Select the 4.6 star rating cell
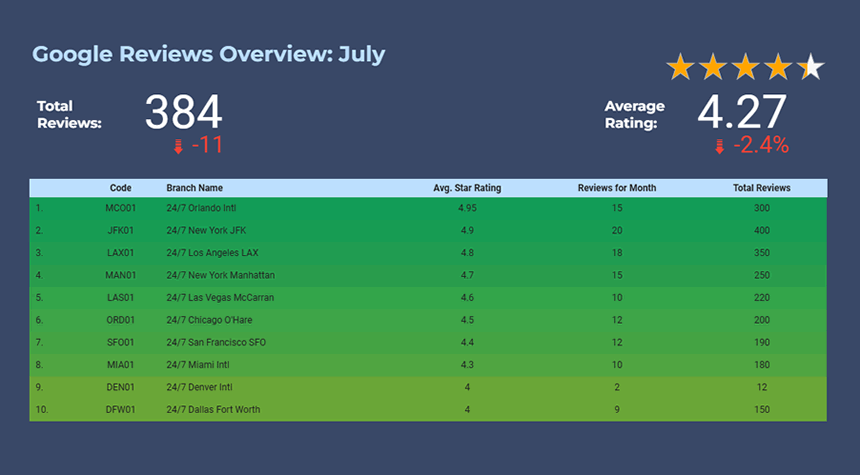The height and width of the screenshot is (475, 860). (x=467, y=298)
